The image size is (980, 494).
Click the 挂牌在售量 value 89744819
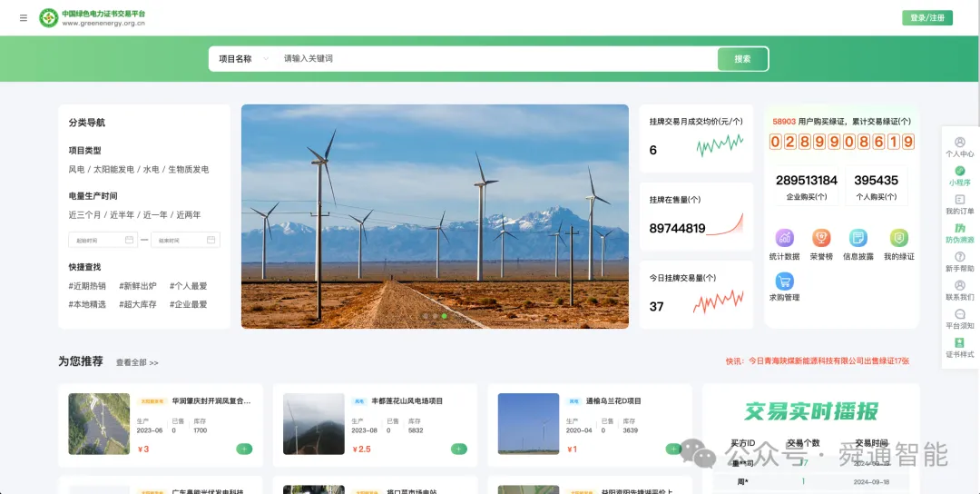click(x=678, y=228)
